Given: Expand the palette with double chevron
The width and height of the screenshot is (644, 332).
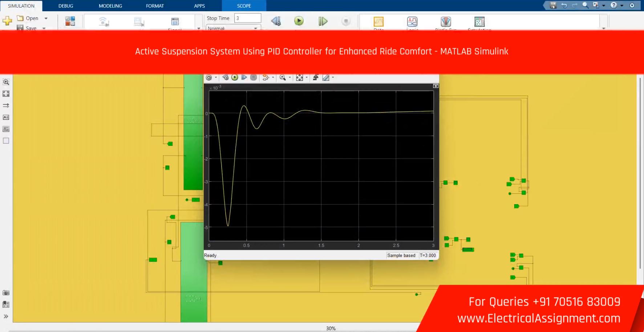Looking at the screenshot, I should (x=6, y=316).
